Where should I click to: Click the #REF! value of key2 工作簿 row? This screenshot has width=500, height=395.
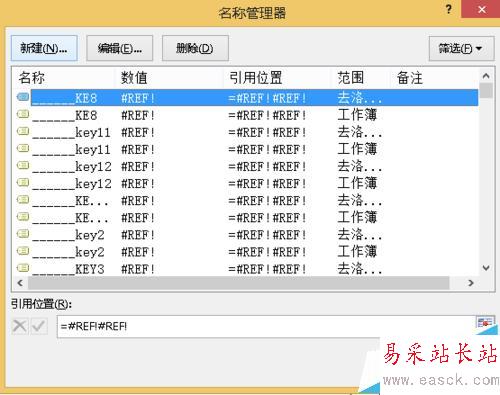138,252
